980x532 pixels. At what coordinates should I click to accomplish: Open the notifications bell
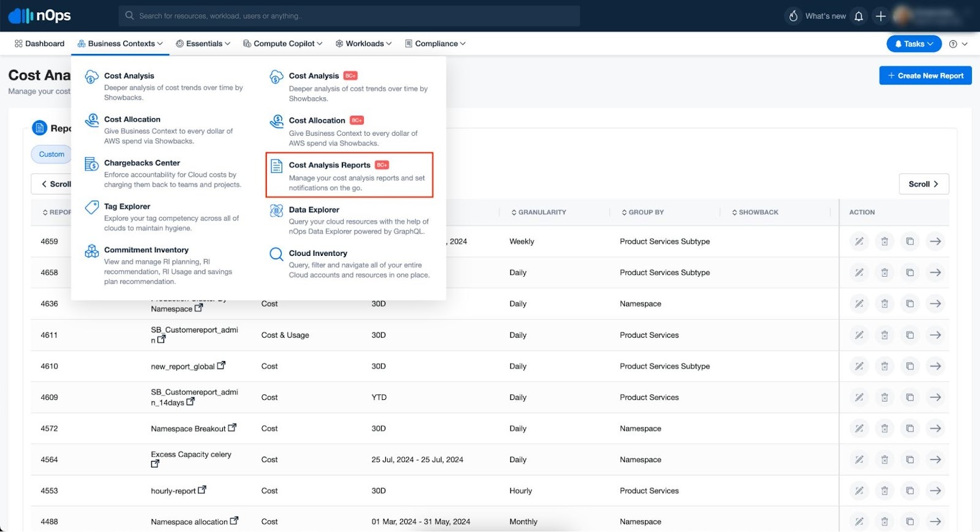click(859, 16)
